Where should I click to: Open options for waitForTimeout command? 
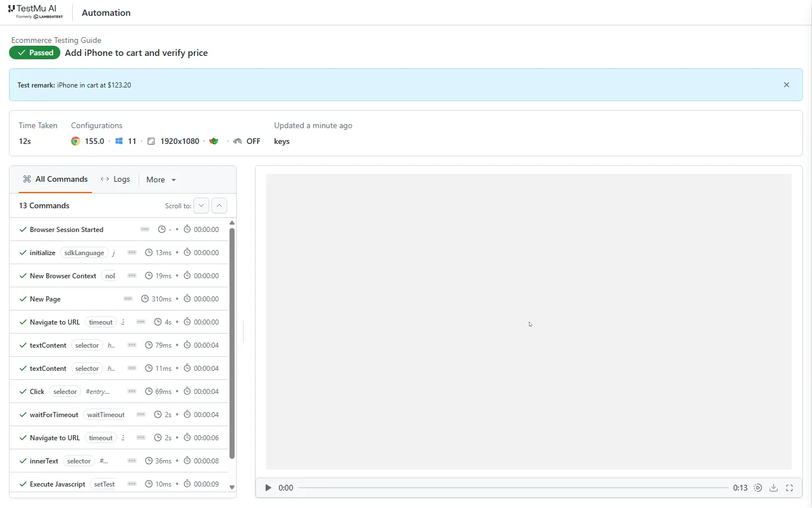141,414
